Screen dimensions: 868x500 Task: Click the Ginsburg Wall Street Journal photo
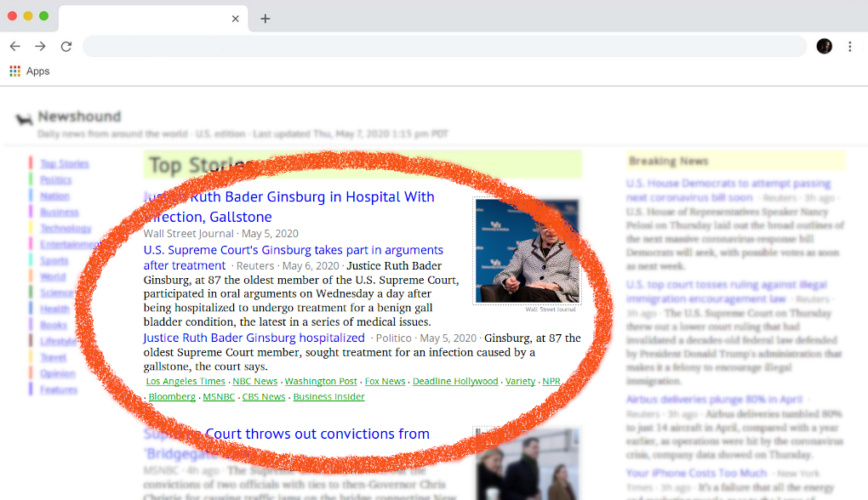pyautogui.click(x=527, y=251)
